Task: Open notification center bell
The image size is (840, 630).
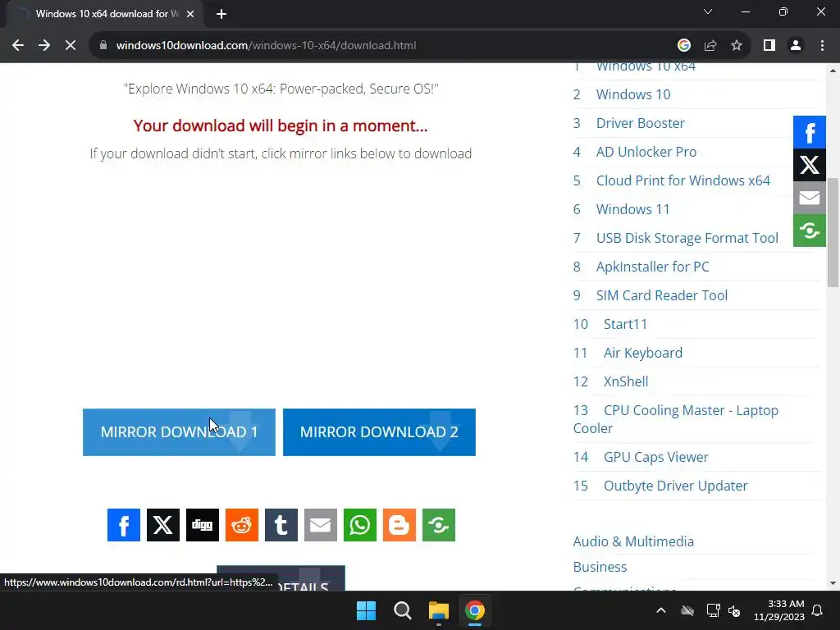Action: [818, 610]
